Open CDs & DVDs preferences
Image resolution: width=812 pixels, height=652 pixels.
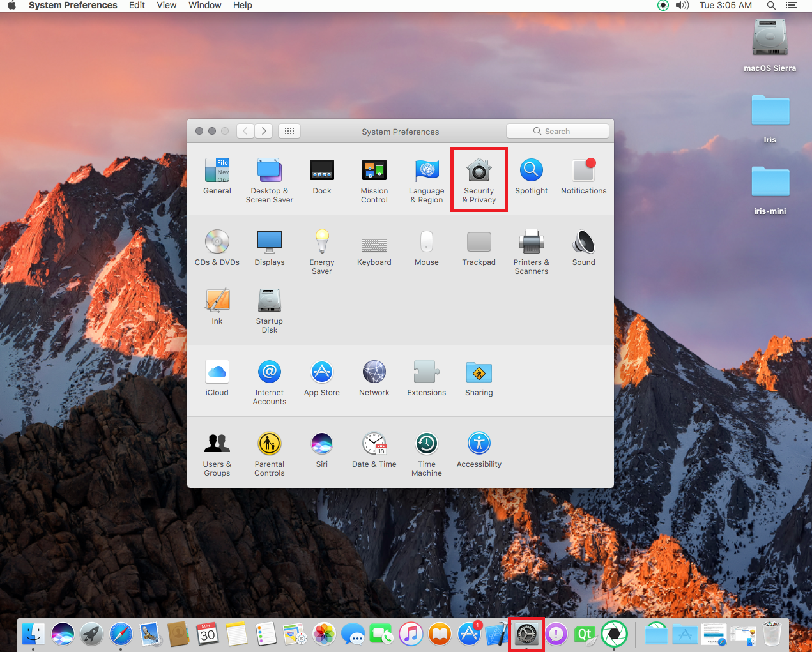[x=217, y=248]
